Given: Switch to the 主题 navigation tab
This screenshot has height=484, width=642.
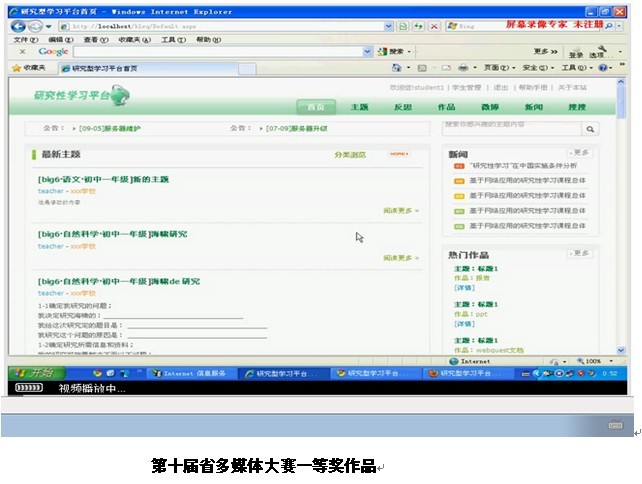Looking at the screenshot, I should coord(359,107).
